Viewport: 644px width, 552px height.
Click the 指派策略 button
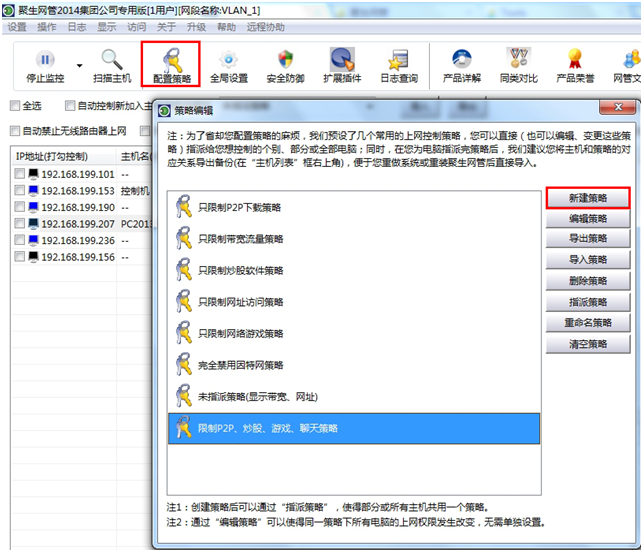point(588,302)
